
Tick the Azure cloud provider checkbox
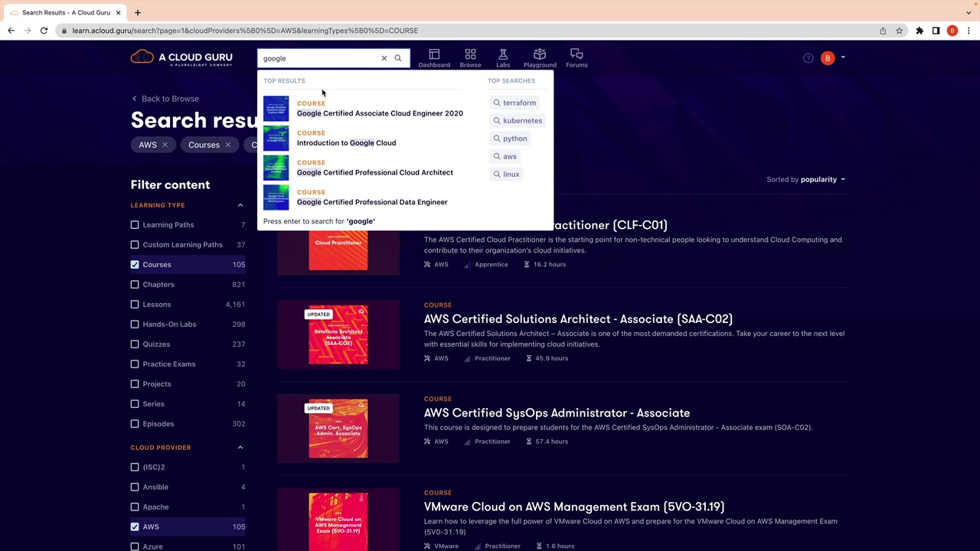135,546
